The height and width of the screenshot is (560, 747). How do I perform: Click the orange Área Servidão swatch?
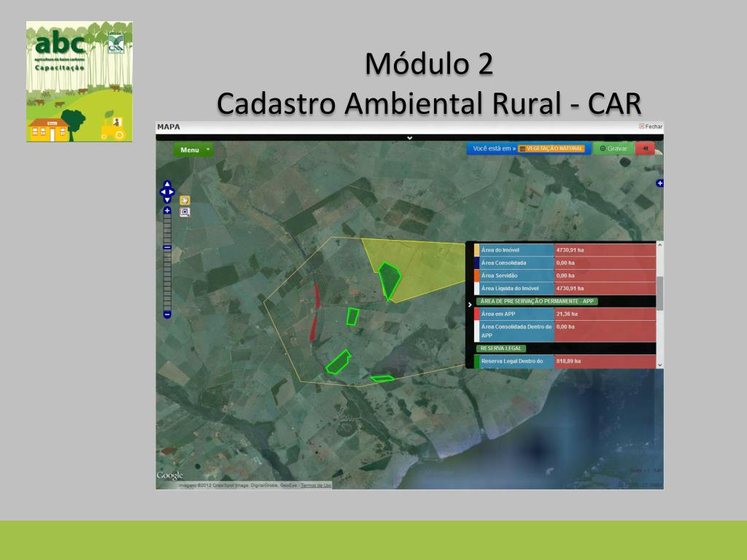tap(477, 276)
